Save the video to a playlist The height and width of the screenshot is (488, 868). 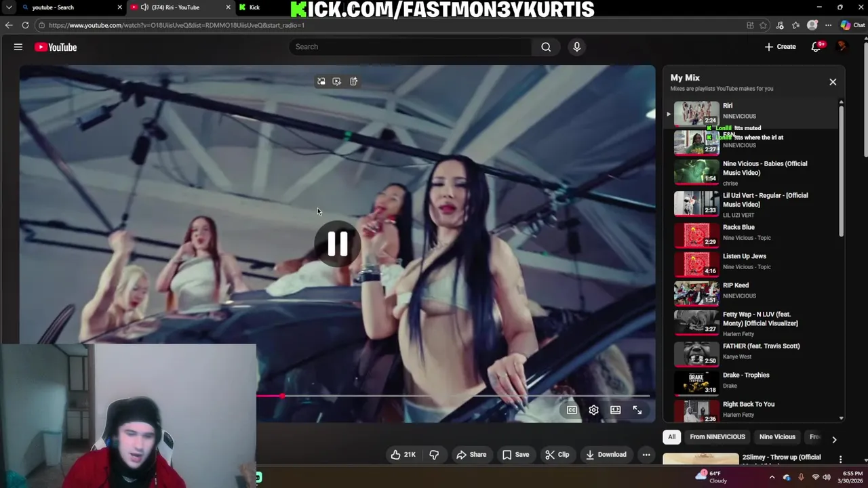(x=515, y=455)
